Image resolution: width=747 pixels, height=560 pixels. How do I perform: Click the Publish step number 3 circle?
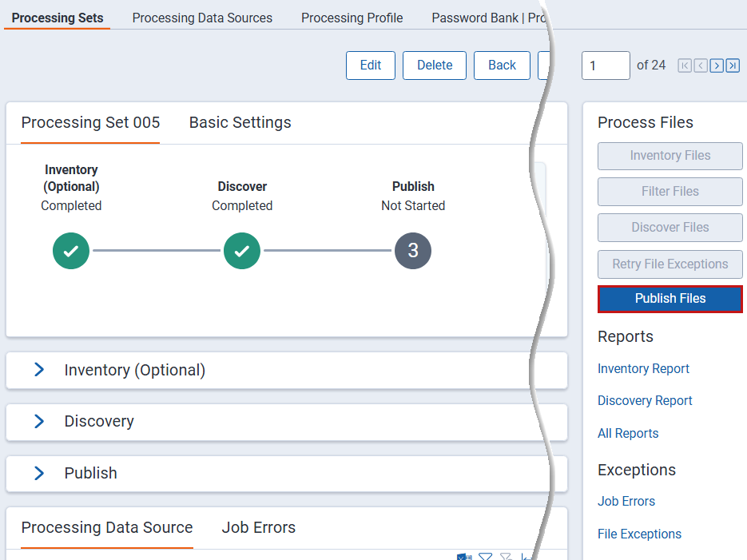(x=413, y=251)
